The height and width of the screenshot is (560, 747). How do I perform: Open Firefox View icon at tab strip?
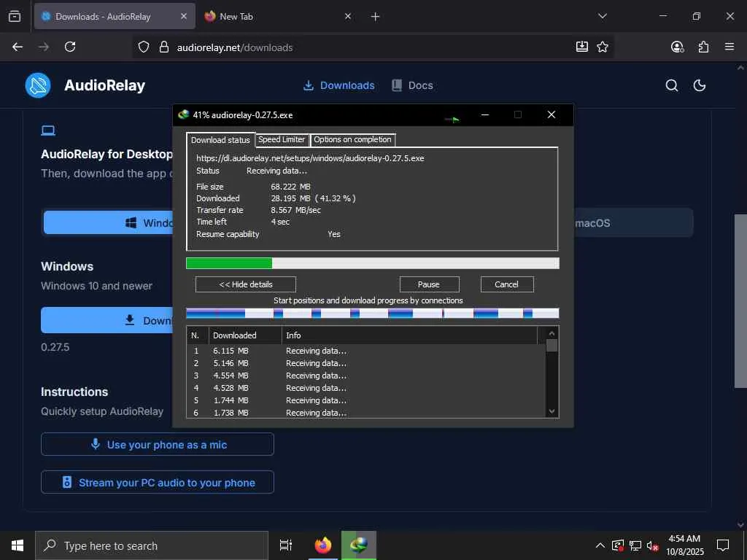pyautogui.click(x=15, y=16)
